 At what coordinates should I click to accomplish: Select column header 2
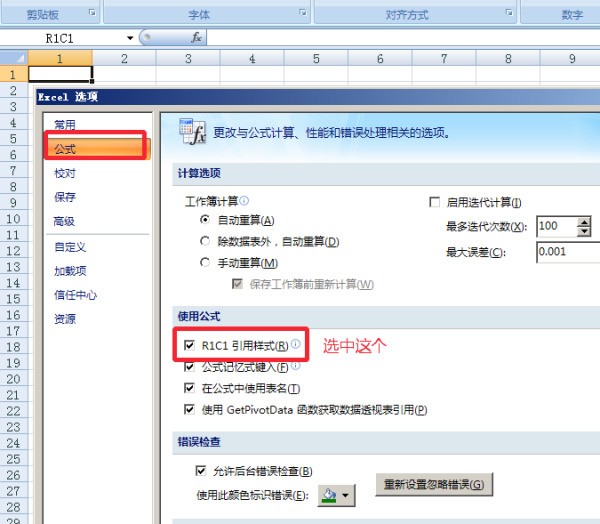tap(124, 58)
